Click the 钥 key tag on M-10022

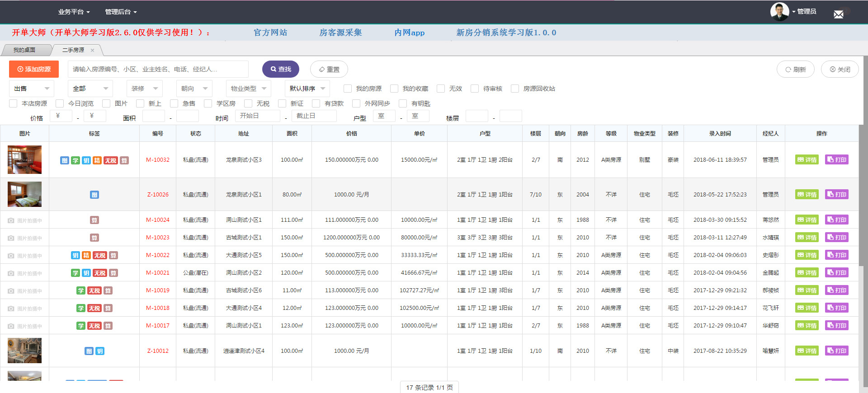point(75,256)
